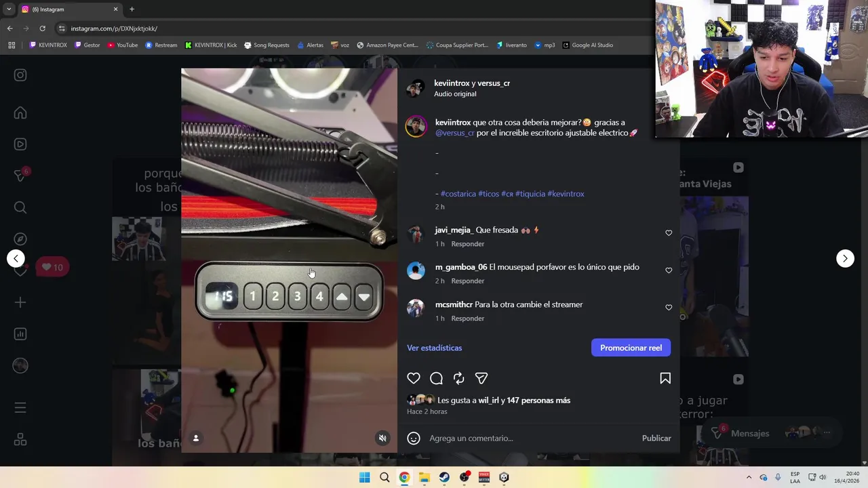Open @versus_cr mention in caption

[455, 133]
